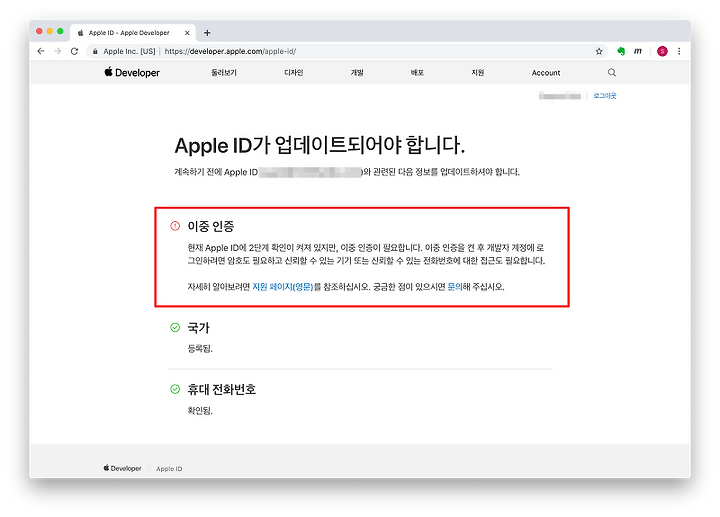
Task: Open site search with the magnifier icon
Action: pos(612,73)
